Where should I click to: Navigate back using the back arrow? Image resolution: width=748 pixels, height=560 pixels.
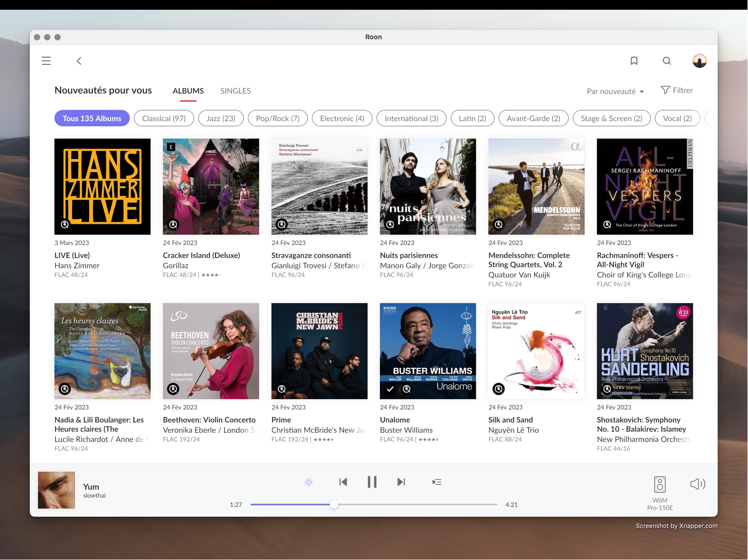pyautogui.click(x=79, y=61)
